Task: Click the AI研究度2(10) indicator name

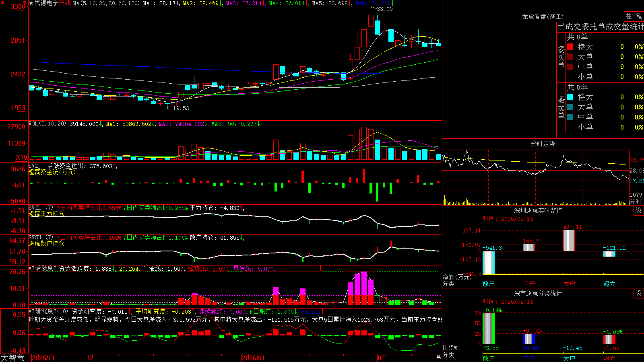Action: (x=48, y=311)
